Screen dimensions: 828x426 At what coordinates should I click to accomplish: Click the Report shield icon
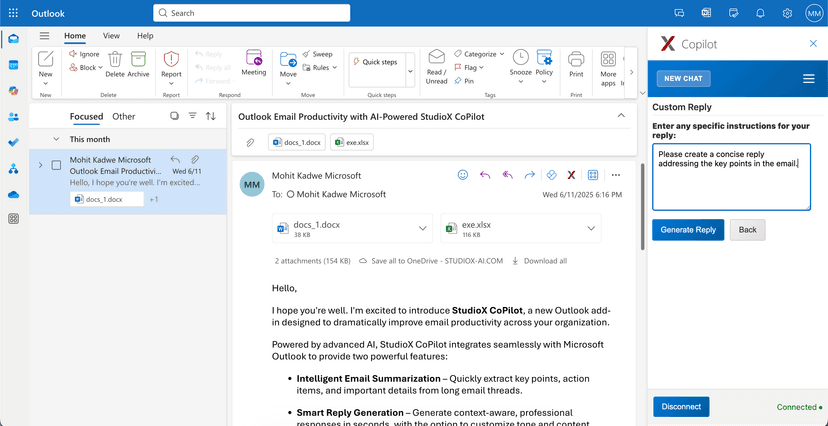[171, 58]
